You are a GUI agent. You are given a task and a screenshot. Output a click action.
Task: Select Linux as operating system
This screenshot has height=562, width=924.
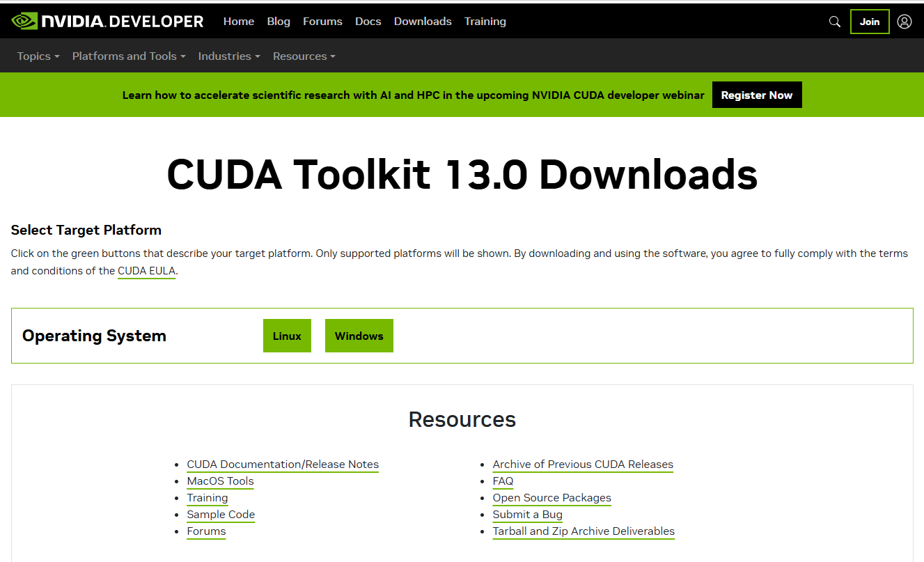point(287,336)
